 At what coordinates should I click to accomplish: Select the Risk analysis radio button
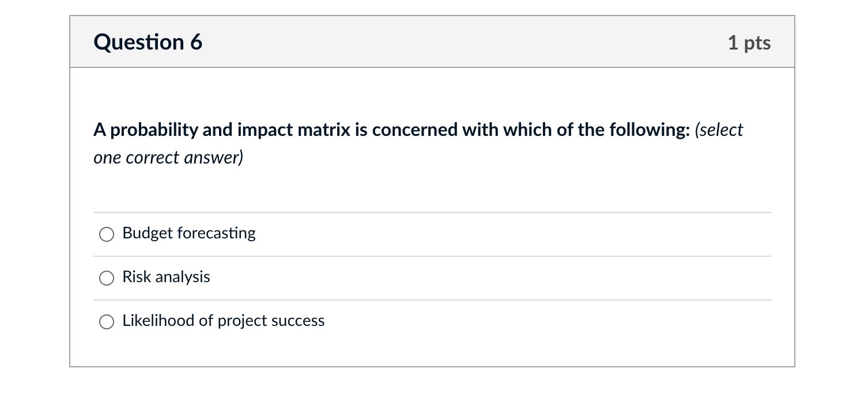tap(106, 278)
